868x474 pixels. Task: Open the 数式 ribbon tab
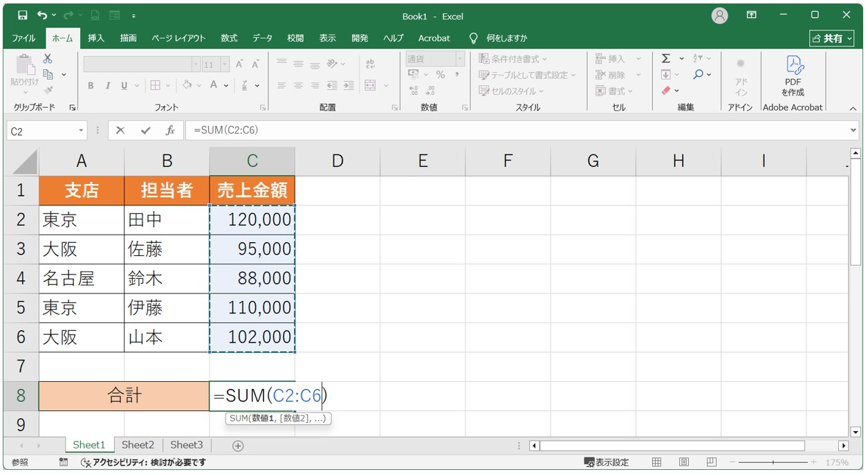coord(229,38)
